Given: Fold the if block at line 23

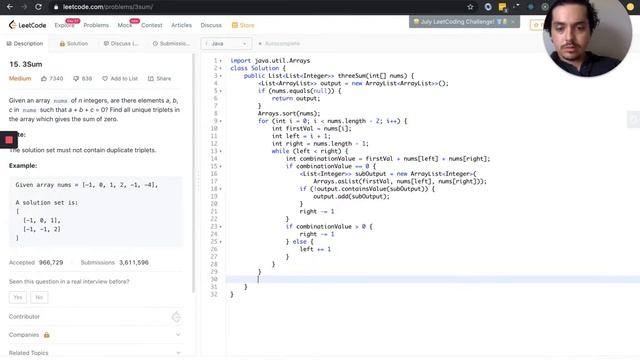Looking at the screenshot, I should pos(221,226).
